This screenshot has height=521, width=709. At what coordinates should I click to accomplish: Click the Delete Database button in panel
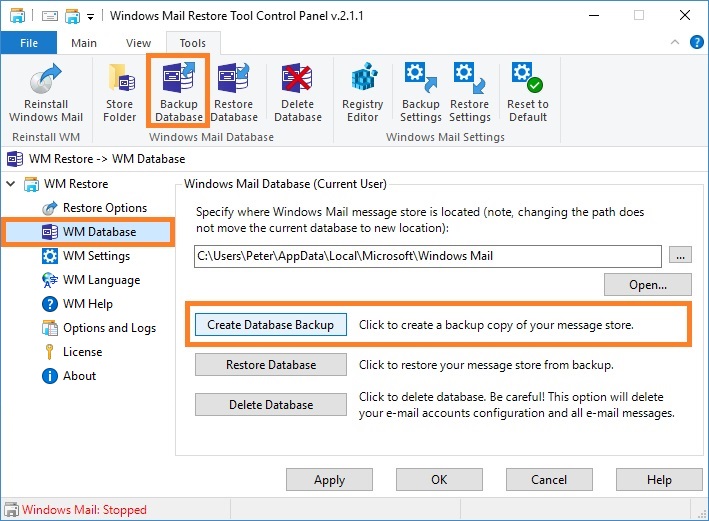click(271, 404)
